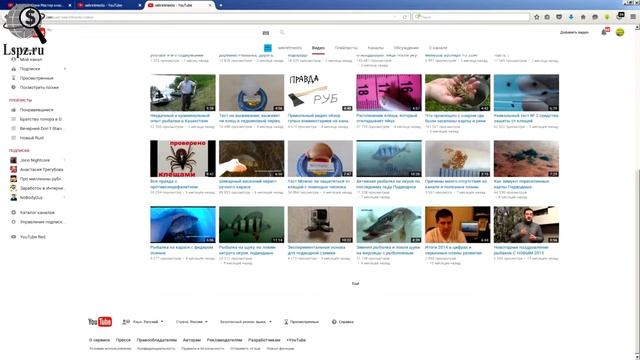Click the Конфиденциальность footer link
Screen dimensions: 640x360
point(156,349)
